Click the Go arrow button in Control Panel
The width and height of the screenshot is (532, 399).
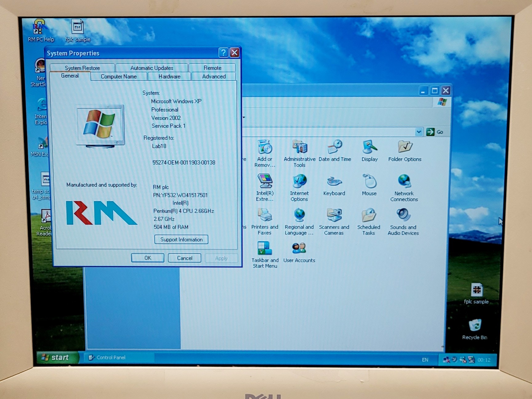tap(430, 132)
